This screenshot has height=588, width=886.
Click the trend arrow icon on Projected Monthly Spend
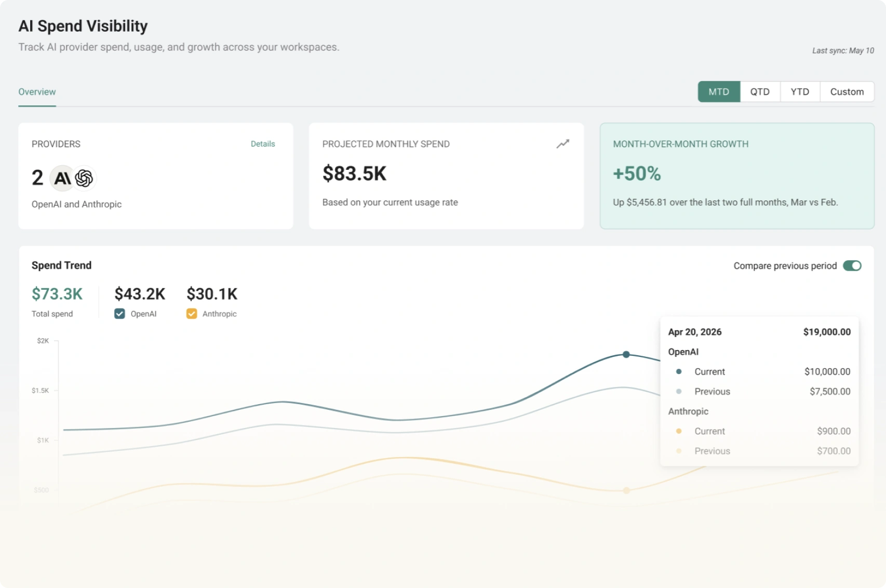pos(563,144)
